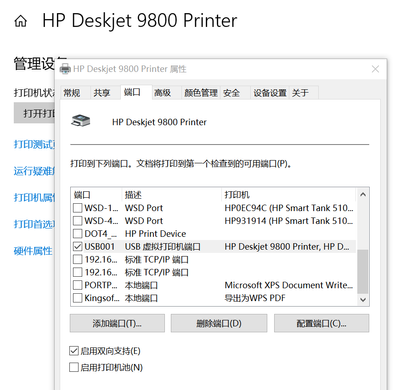The image size is (400, 390).
Task: Click the 打印机 column header
Action: pos(289,195)
